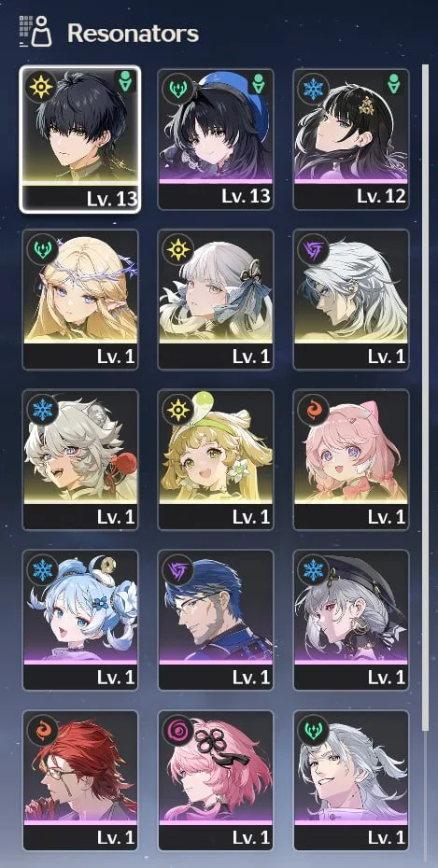The width and height of the screenshot is (438, 868).
Task: Select light-blue twin-bun haired girl
Action: point(80,620)
